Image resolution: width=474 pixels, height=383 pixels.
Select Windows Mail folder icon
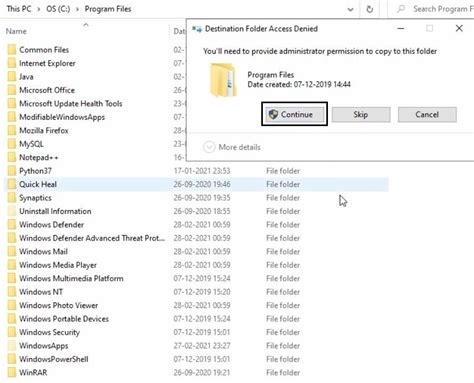pos(12,251)
